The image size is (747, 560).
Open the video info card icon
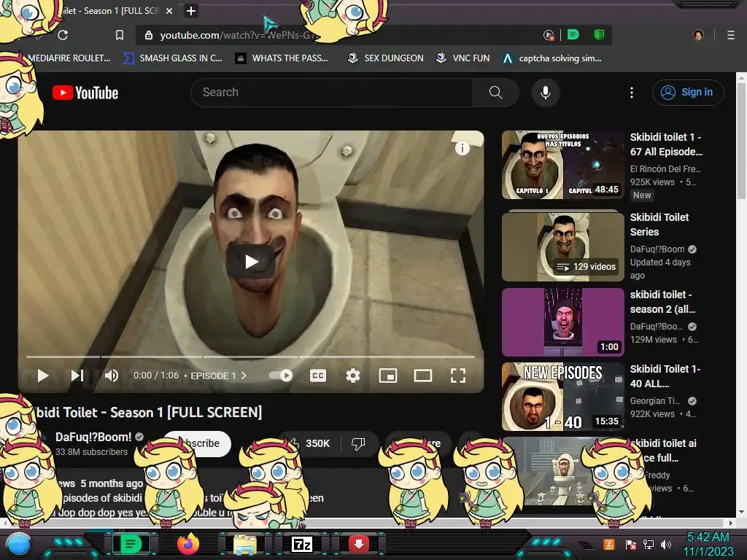pos(462,148)
